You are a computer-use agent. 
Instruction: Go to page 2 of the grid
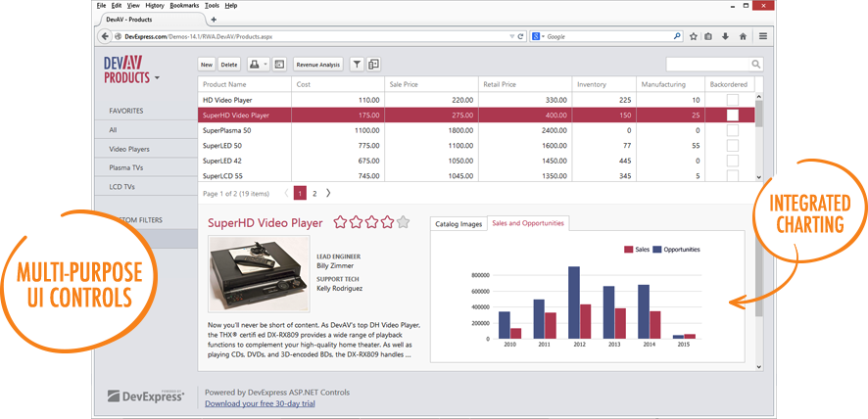tap(313, 194)
